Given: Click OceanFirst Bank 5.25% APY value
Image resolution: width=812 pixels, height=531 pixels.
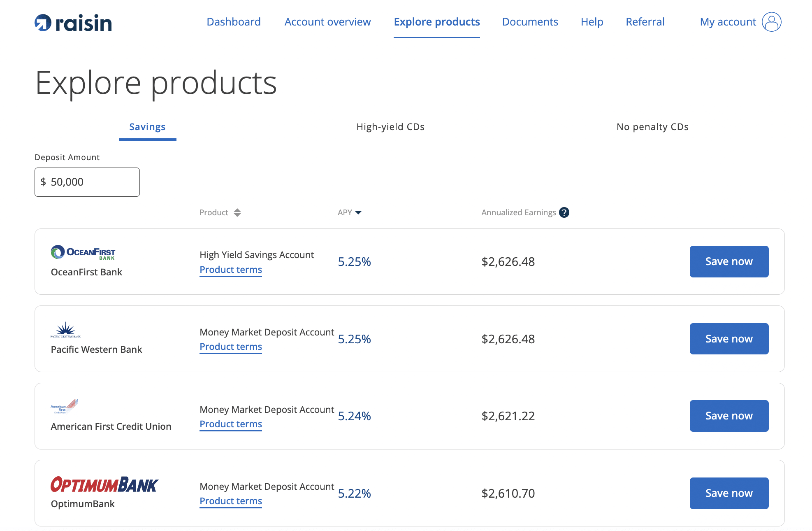Looking at the screenshot, I should (354, 261).
